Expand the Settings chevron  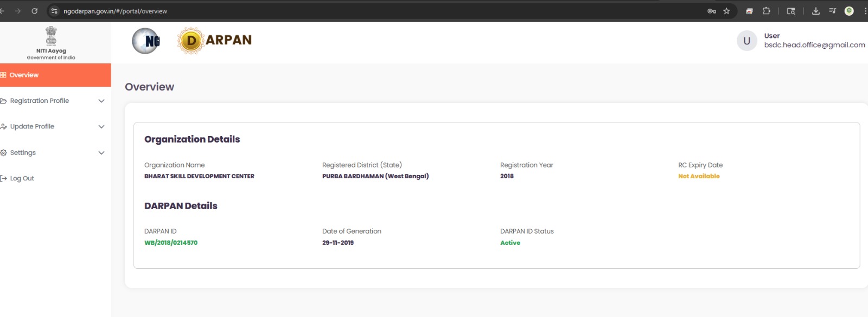101,153
